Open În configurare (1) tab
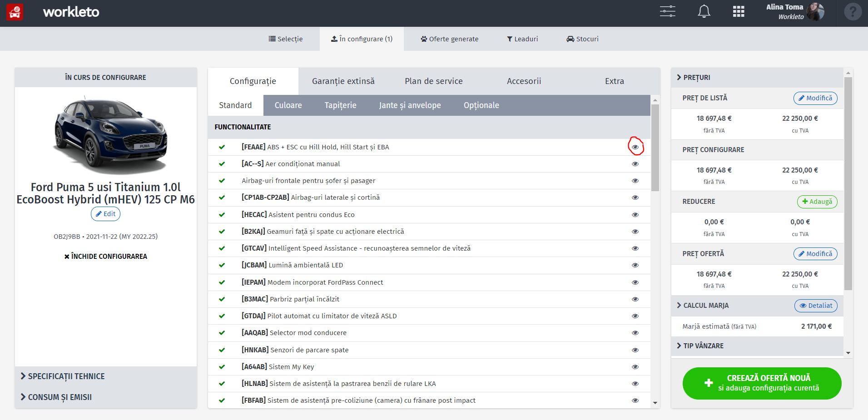868x420 pixels. (x=362, y=39)
